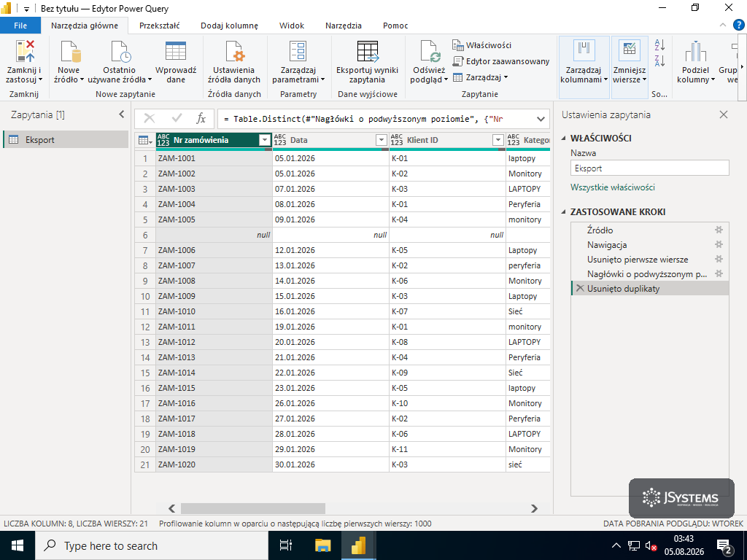Open the File tab
The height and width of the screenshot is (560, 747).
coord(20,26)
